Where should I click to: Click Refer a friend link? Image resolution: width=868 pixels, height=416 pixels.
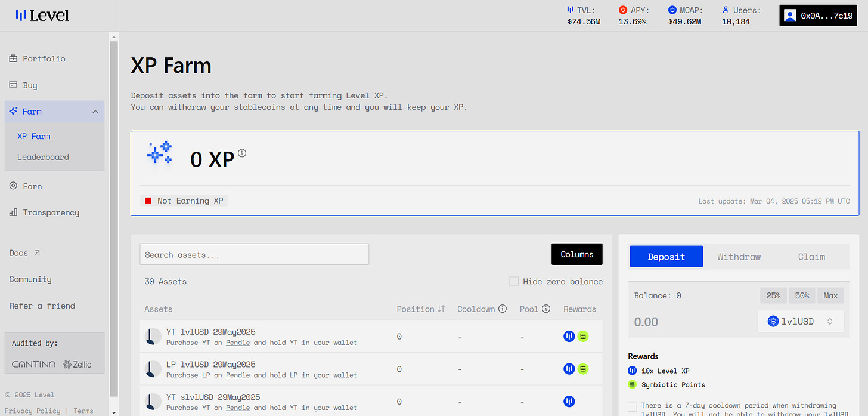click(x=42, y=306)
